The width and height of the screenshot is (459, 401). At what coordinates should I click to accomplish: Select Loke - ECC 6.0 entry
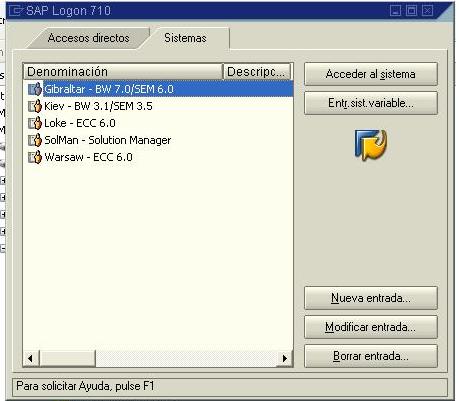(x=80, y=123)
